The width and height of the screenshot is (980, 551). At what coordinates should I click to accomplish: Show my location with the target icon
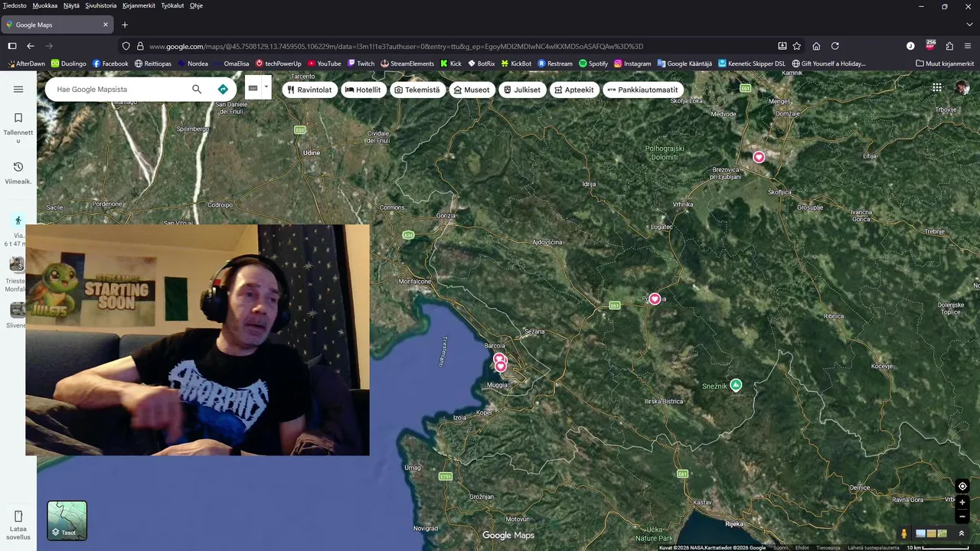point(962,486)
